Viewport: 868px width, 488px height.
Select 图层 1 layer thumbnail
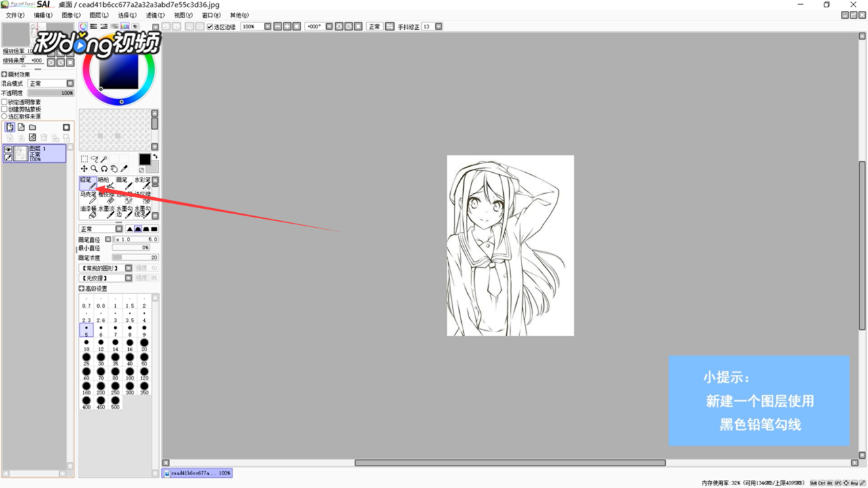click(x=20, y=154)
